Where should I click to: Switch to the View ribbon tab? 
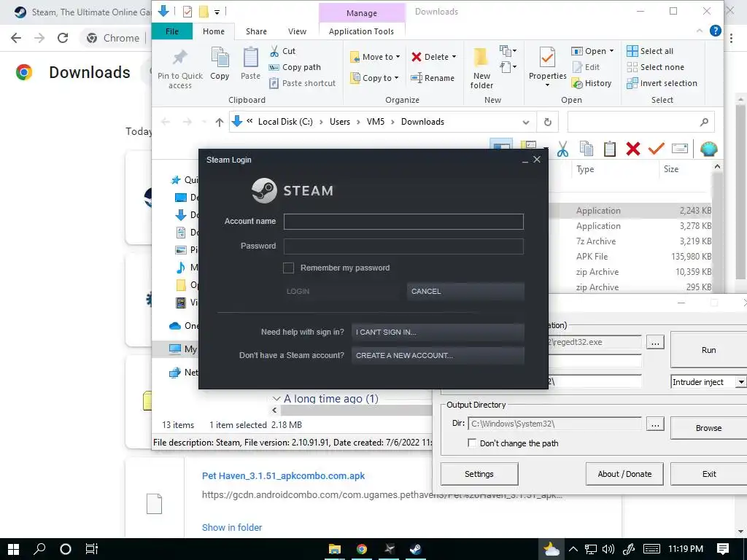298,31
